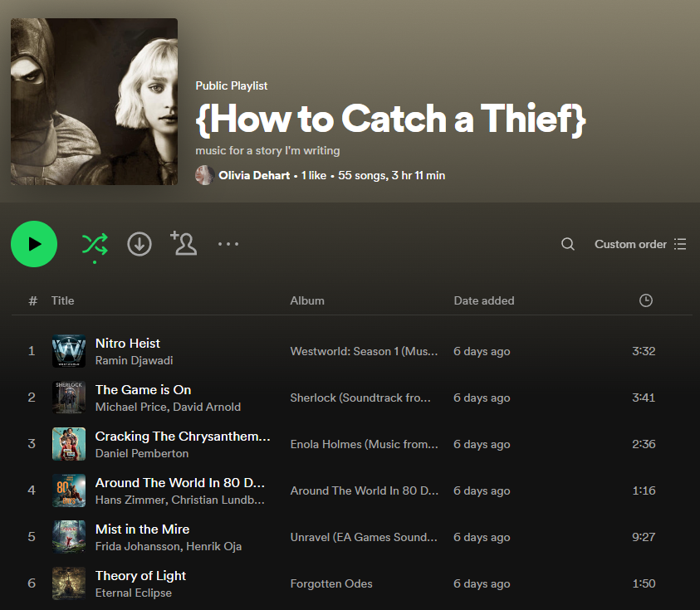Click the playlist title How to Catch a Thief

(390, 119)
